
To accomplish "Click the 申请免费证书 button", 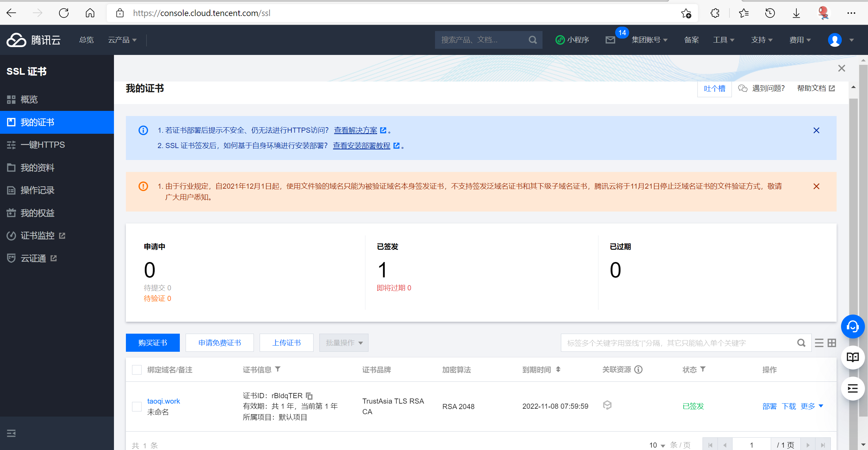I will tap(219, 343).
